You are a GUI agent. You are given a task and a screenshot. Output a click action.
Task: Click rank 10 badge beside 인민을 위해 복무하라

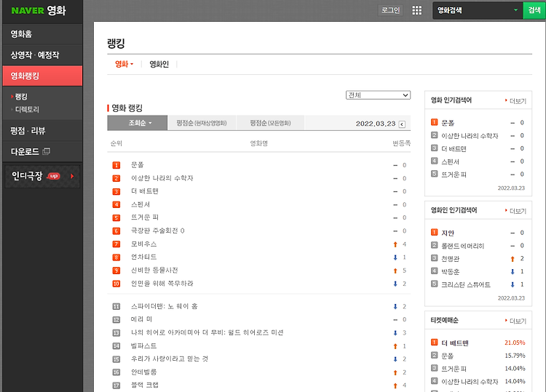(116, 284)
